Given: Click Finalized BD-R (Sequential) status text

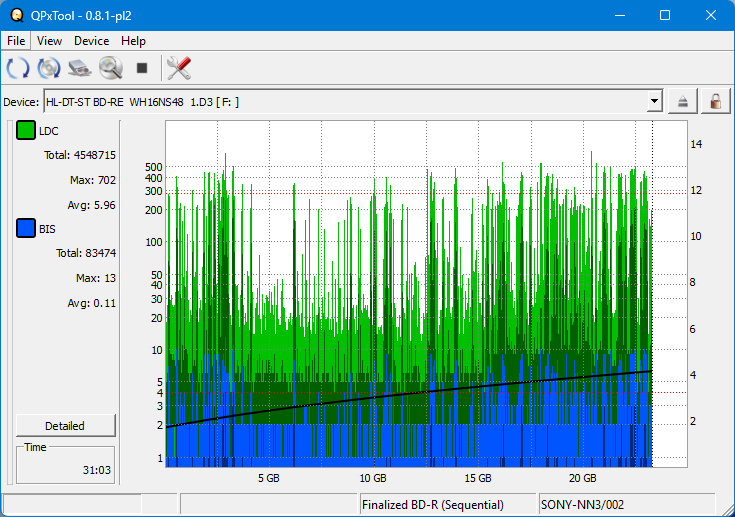Looking at the screenshot, I should (433, 505).
